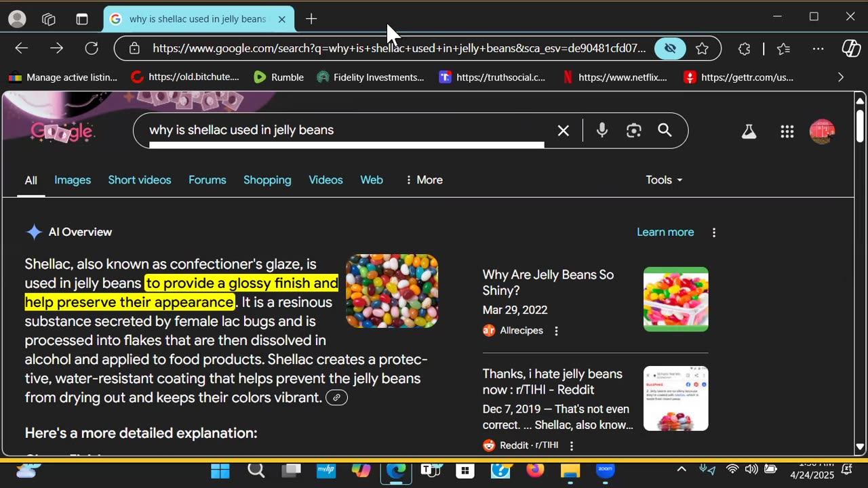This screenshot has height=488, width=868.
Task: Open taskbar Search magnifier
Action: 256,470
